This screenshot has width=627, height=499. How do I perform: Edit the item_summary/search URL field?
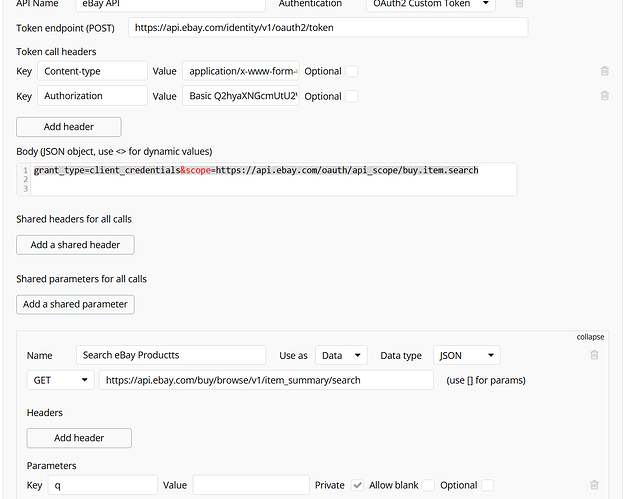(x=266, y=380)
